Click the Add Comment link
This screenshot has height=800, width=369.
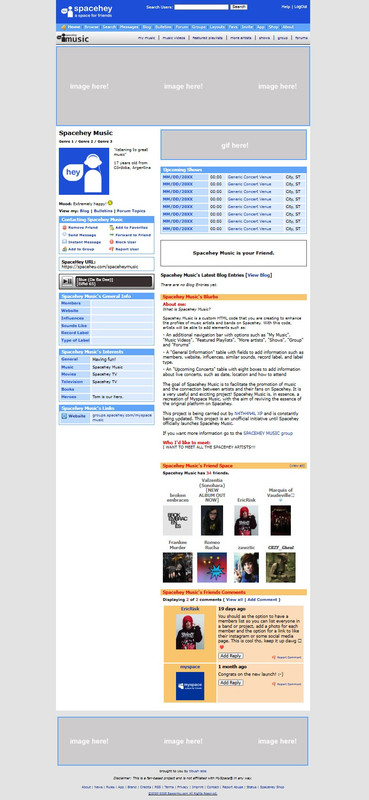coord(262,599)
